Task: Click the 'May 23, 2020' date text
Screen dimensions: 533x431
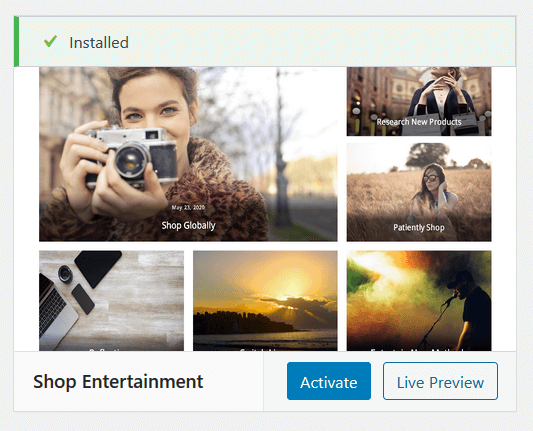Action: click(188, 207)
